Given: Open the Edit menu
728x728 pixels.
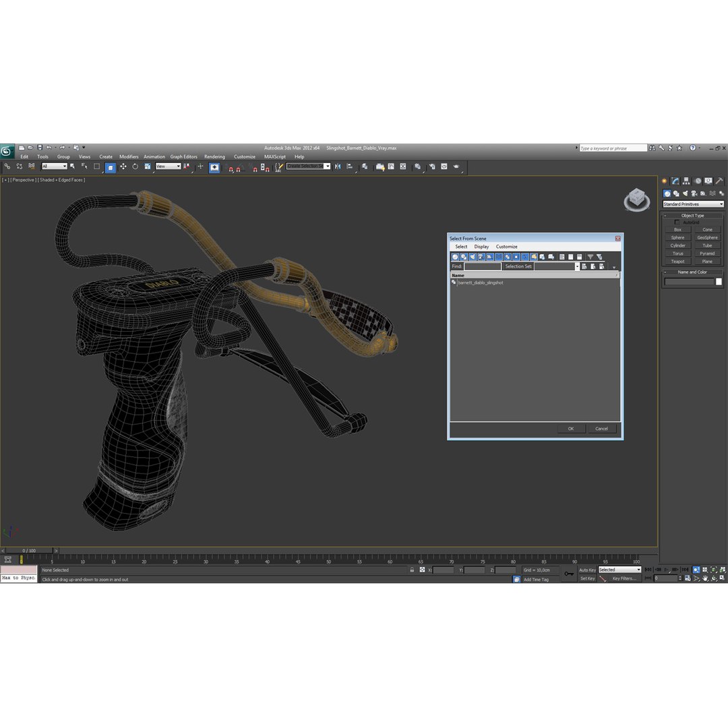Looking at the screenshot, I should click(x=24, y=157).
